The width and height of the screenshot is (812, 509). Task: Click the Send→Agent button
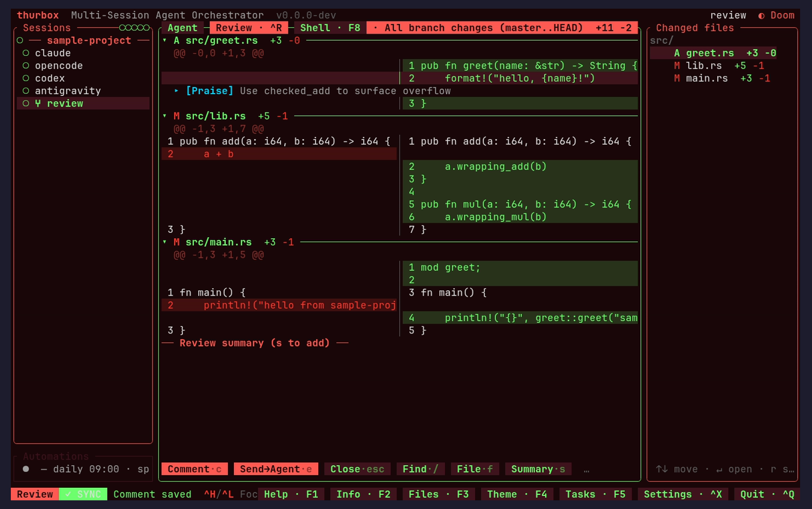coord(276,469)
